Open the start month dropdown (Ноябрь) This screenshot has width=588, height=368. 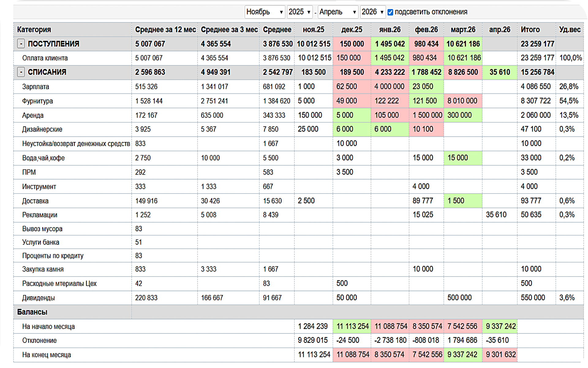tap(265, 12)
